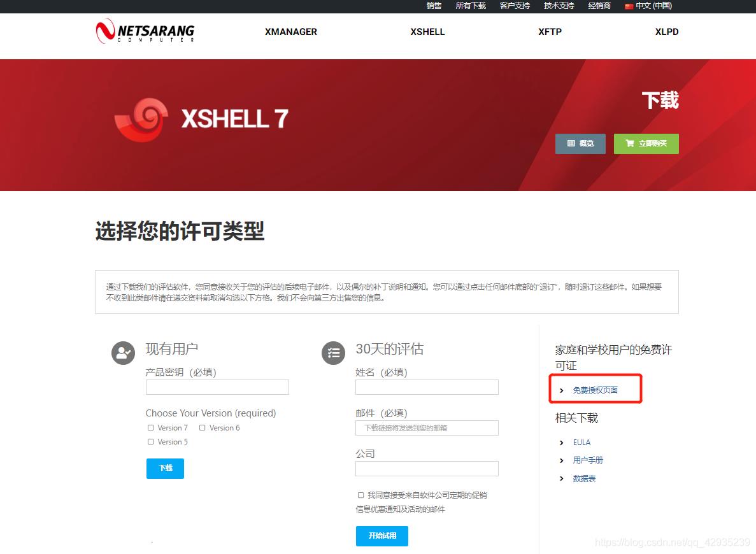Viewport: 756px width, 554px height.
Task: Focus the 产品密钥 product key field
Action: (217, 387)
